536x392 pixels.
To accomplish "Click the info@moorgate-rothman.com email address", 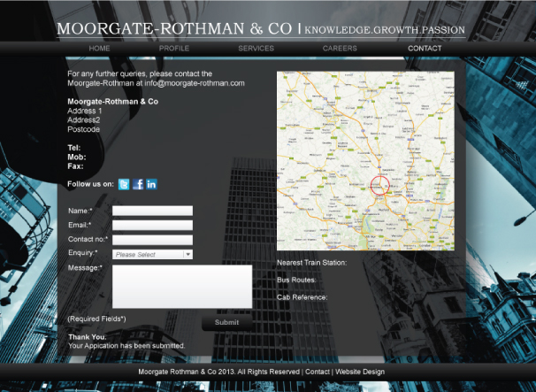I will [x=195, y=83].
